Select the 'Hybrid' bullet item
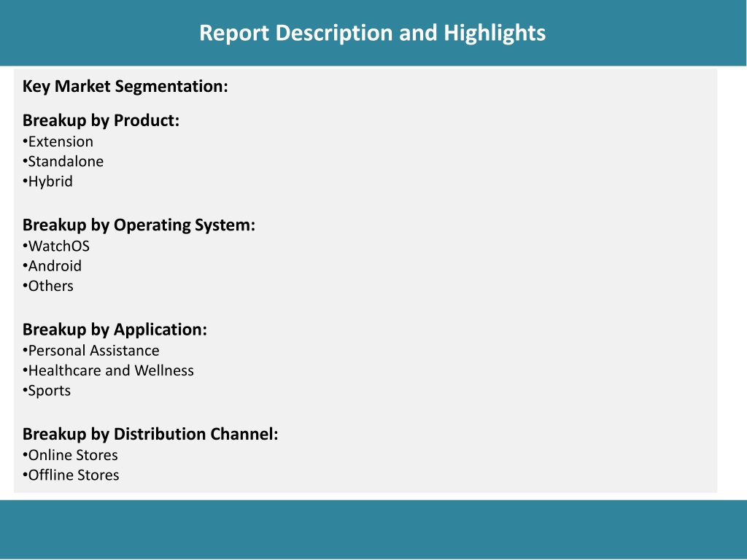This screenshot has height=560, width=747. pyautogui.click(x=47, y=182)
